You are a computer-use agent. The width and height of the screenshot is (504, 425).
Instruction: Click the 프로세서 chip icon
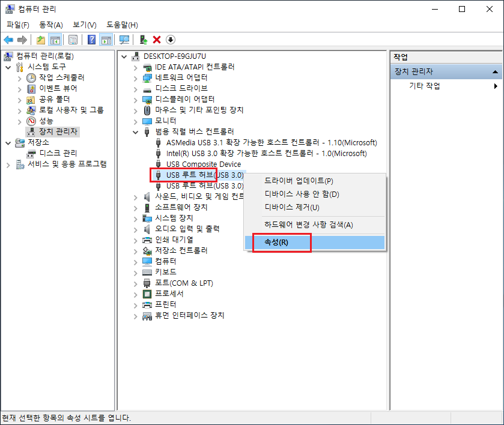147,294
